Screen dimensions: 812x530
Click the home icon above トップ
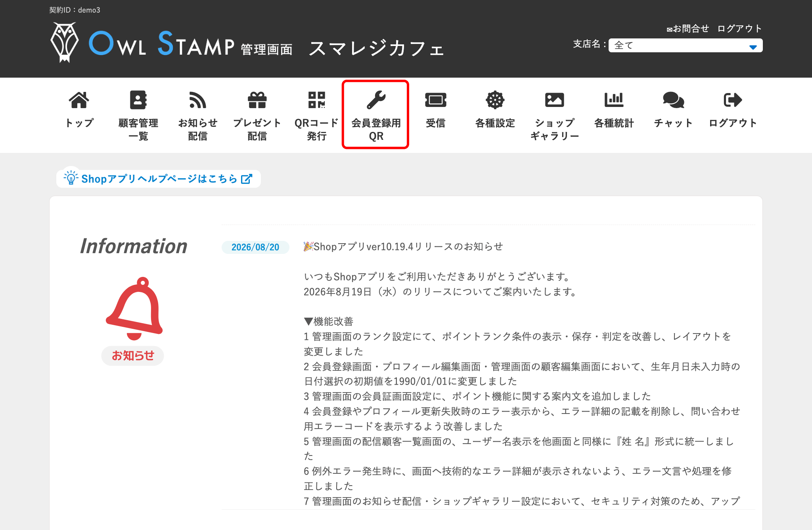click(79, 100)
